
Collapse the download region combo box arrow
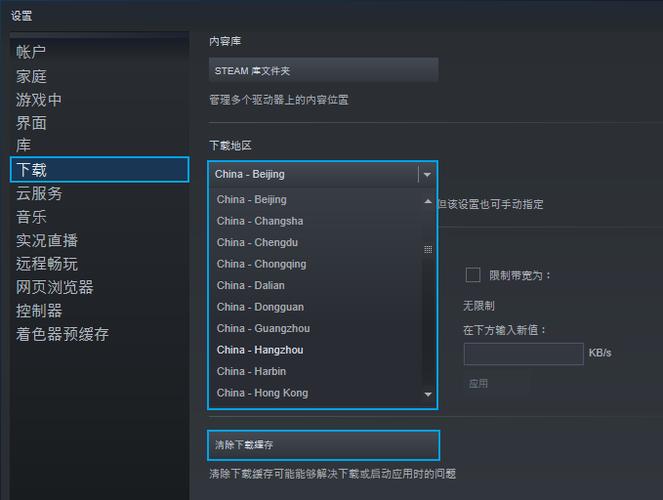pos(427,175)
